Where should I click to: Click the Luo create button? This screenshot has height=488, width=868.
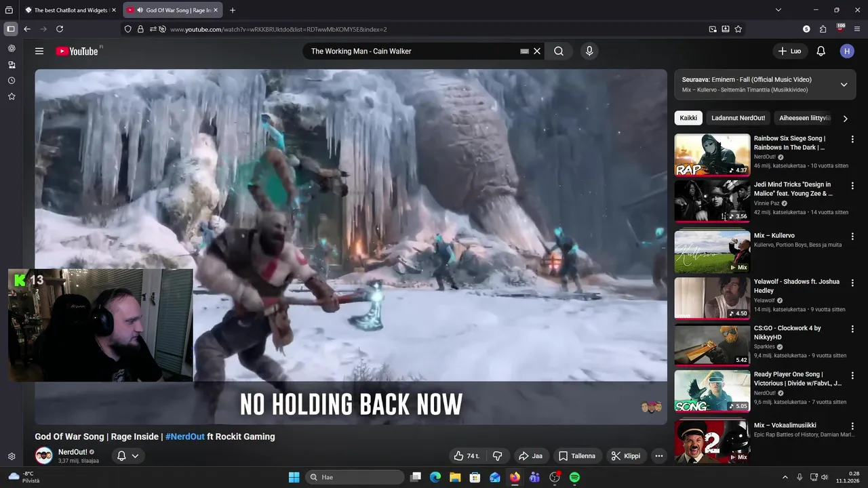(789, 51)
